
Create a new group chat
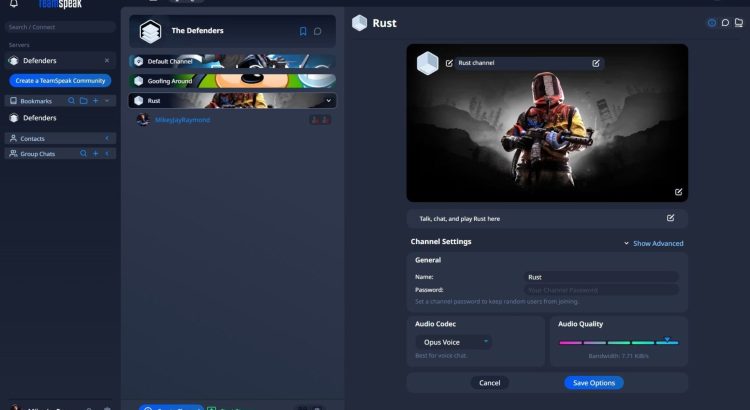tap(96, 154)
